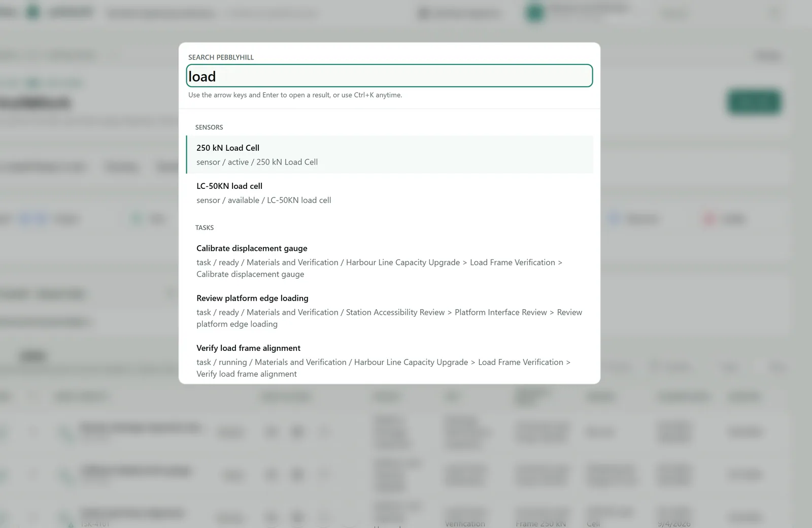Open the Calibrate displacement gauge task
This screenshot has height=528, width=812.
(x=389, y=261)
